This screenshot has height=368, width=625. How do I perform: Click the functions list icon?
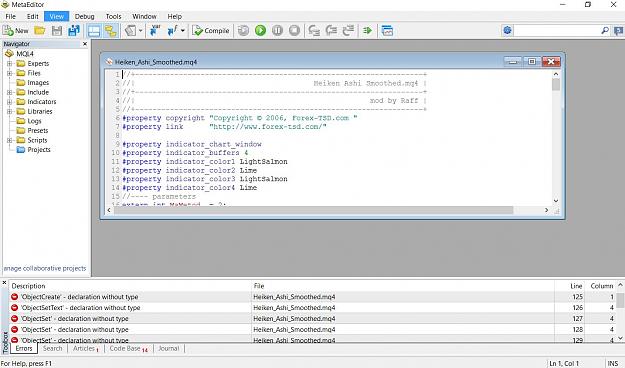click(172, 31)
